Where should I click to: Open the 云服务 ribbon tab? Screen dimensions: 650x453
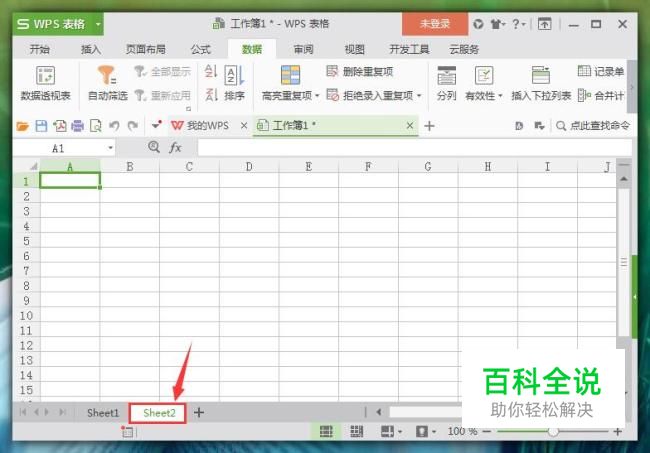coord(464,49)
